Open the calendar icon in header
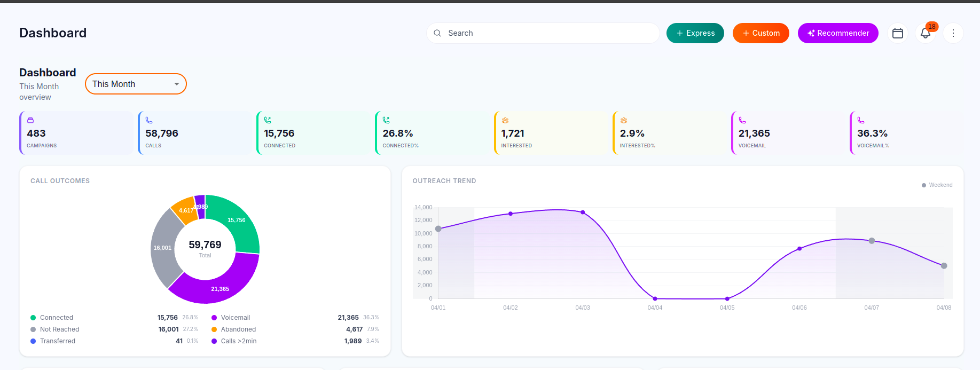This screenshot has width=980, height=370. coord(898,33)
